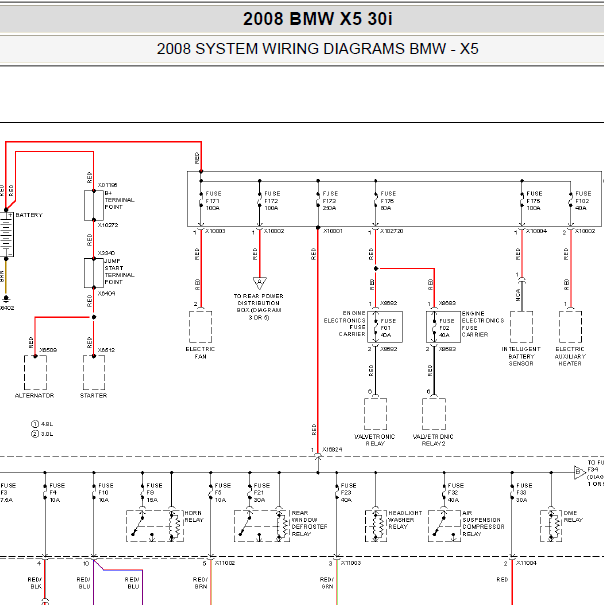Click the 'VALVETRONIC RELAY 2' label

[433, 440]
